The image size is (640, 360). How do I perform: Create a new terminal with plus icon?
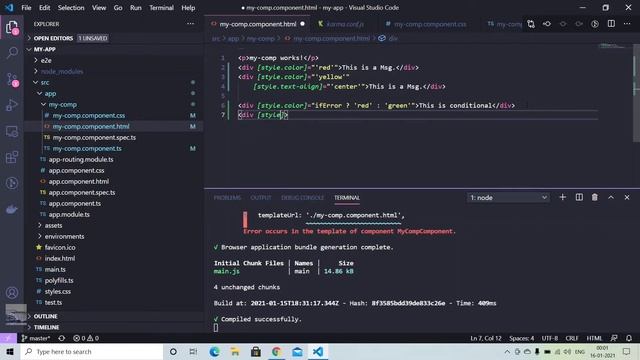[562, 197]
